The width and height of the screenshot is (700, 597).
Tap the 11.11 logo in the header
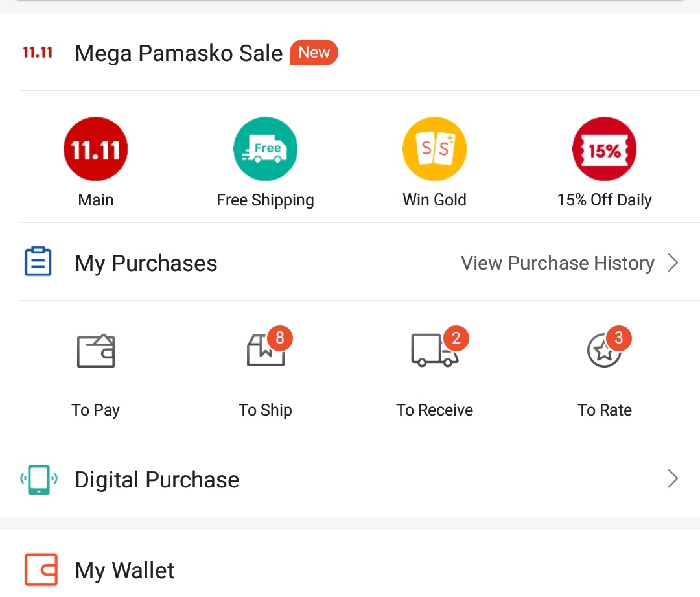pyautogui.click(x=38, y=53)
